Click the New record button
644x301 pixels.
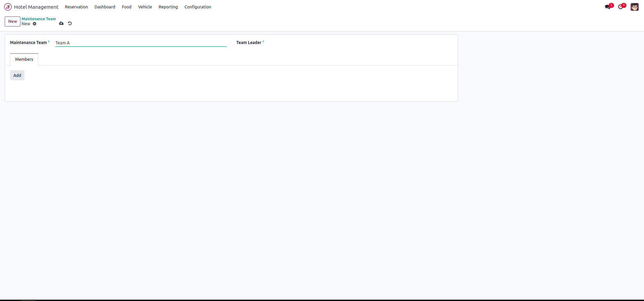pyautogui.click(x=12, y=21)
